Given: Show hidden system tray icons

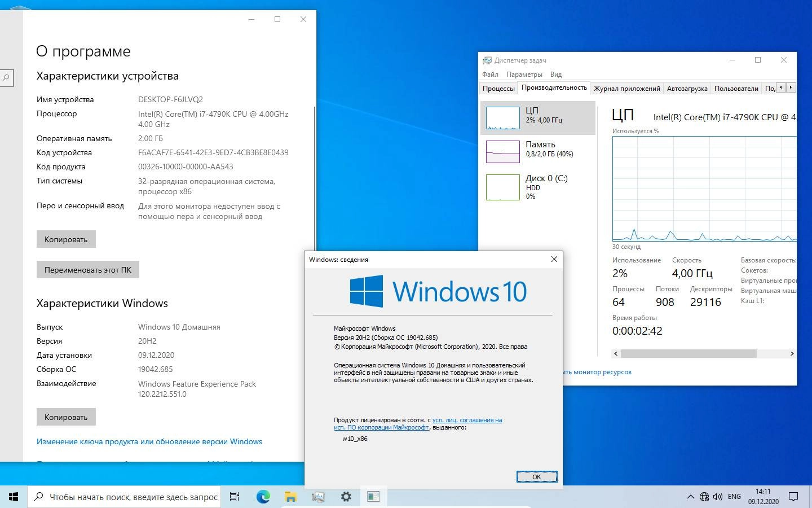Looking at the screenshot, I should [690, 497].
